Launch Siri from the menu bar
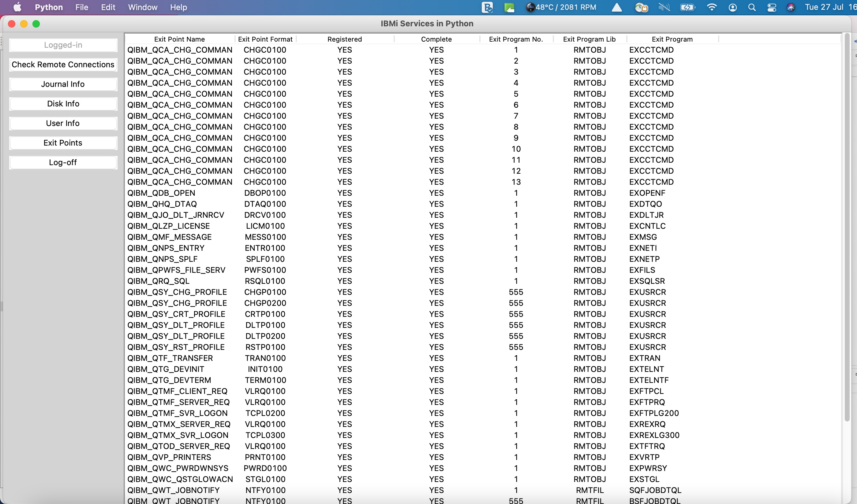 (791, 7)
